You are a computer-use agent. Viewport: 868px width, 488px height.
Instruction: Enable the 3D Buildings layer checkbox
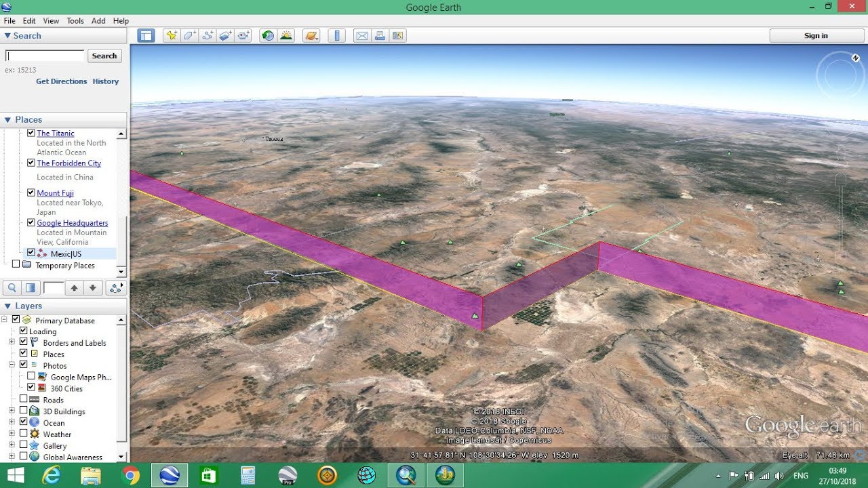click(24, 411)
